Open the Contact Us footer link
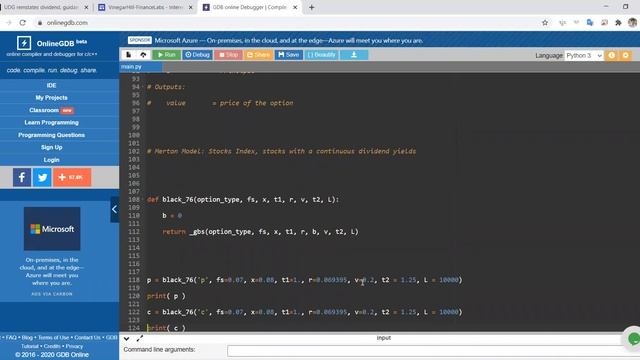 tap(87, 338)
